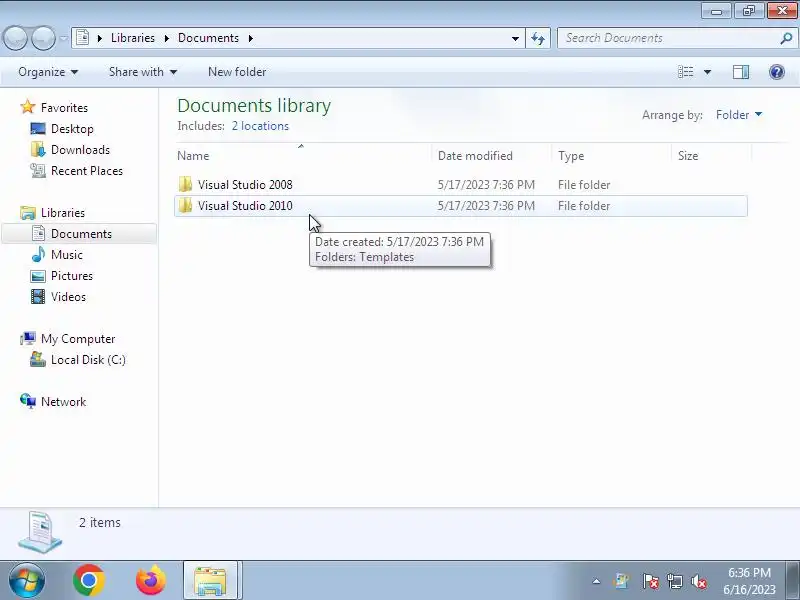The image size is (800, 600).
Task: Open the 2 locations link
Action: tap(260, 126)
